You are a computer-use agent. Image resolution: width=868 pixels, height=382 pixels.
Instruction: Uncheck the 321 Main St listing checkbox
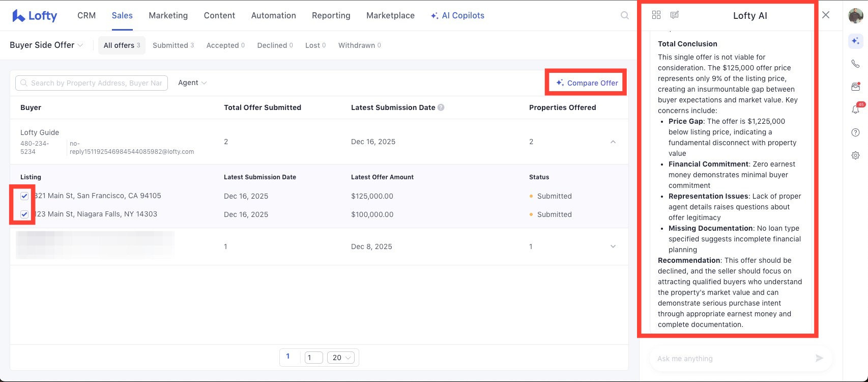pos(24,196)
